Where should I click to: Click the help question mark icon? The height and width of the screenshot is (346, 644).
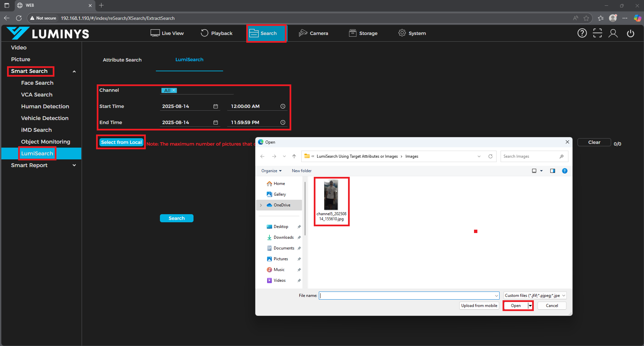tap(582, 33)
